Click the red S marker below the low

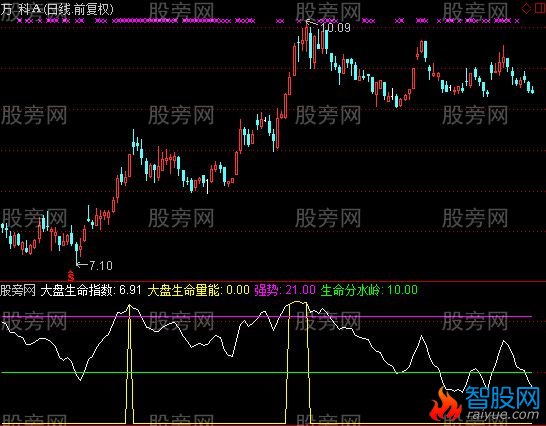pyautogui.click(x=71, y=276)
